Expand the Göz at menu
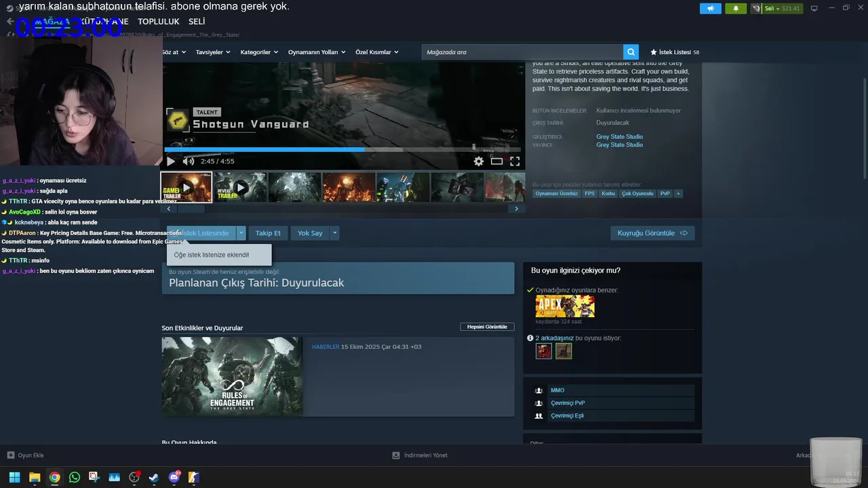Viewport: 868px width, 488px height. coord(174,52)
